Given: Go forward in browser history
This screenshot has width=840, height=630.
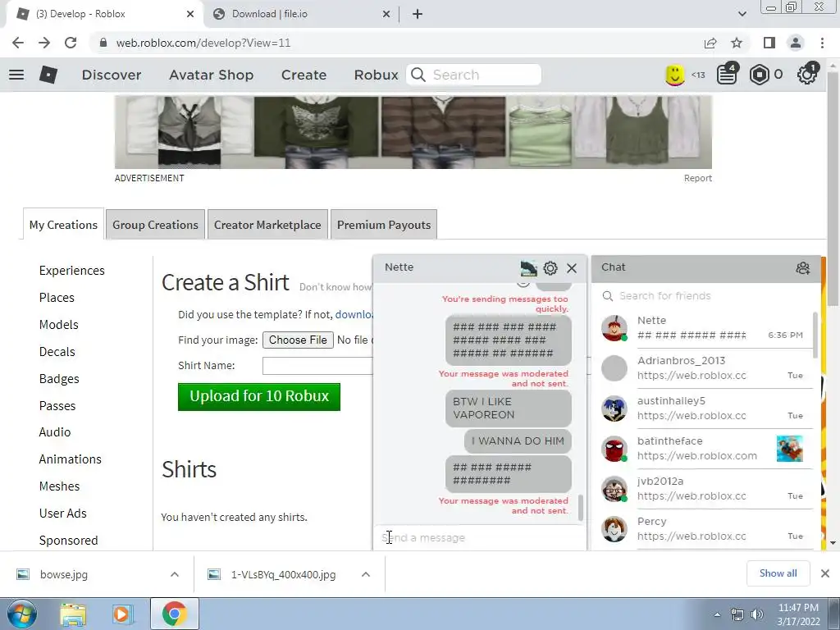Looking at the screenshot, I should [44, 43].
